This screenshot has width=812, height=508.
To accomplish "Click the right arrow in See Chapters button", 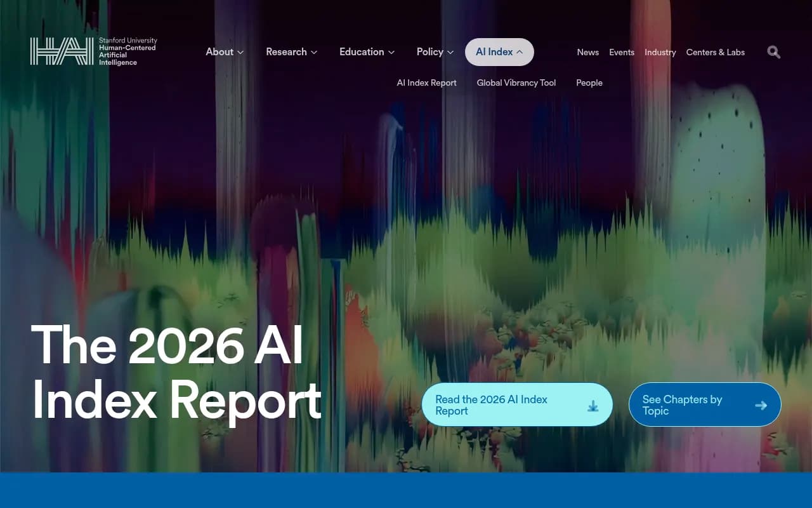I will click(761, 405).
